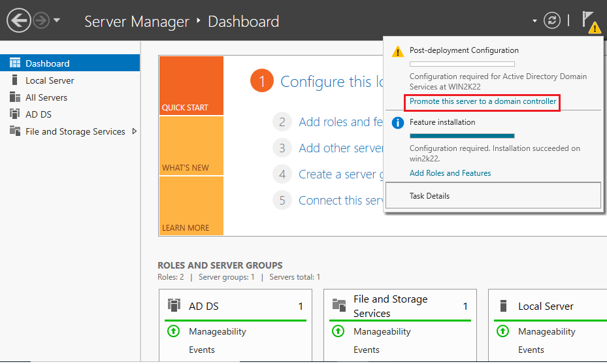Select AD DS in the left navigation
The image size is (607, 364).
click(70, 114)
